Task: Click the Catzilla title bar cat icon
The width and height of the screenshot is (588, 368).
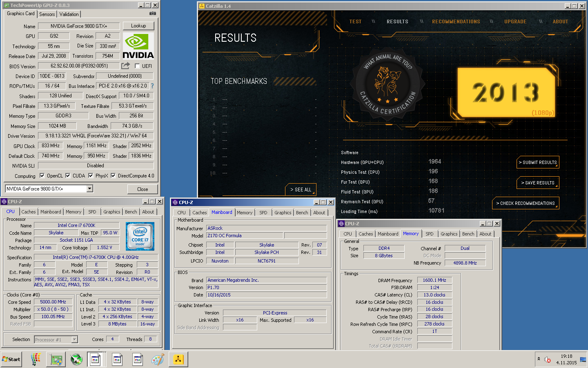Action: (x=202, y=6)
